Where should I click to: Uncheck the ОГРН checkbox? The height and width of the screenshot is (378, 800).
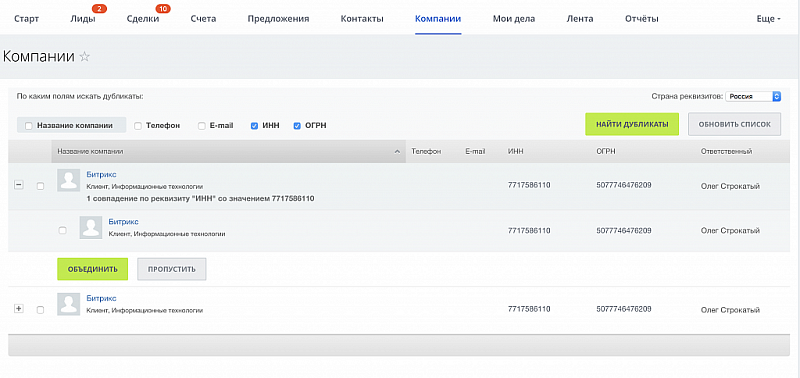click(297, 125)
